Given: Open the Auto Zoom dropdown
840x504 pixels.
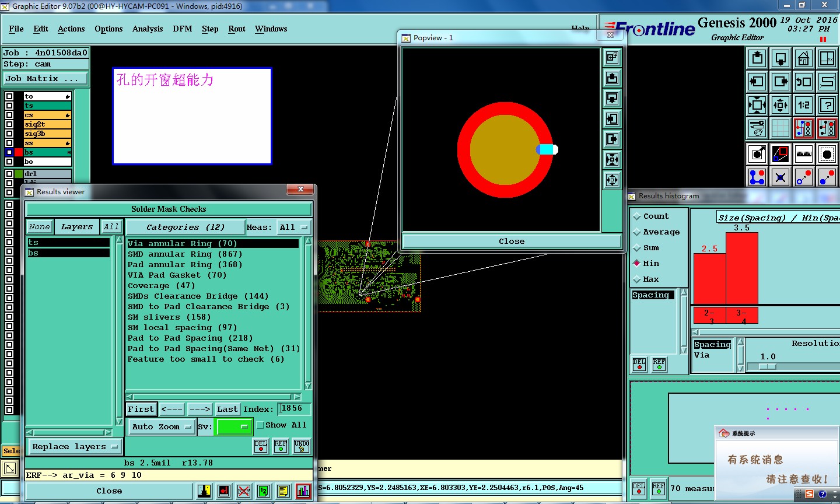Looking at the screenshot, I should pos(162,427).
